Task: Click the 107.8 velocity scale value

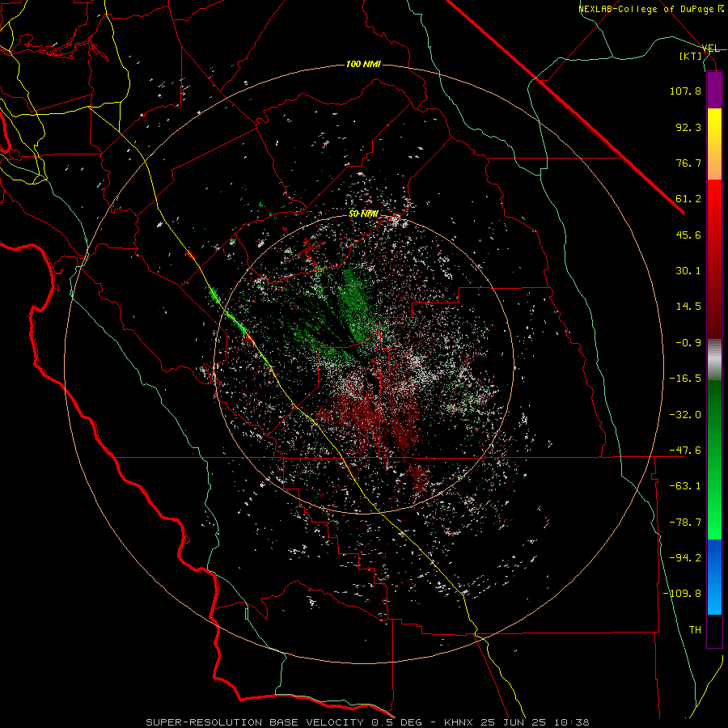Action: 685,91
